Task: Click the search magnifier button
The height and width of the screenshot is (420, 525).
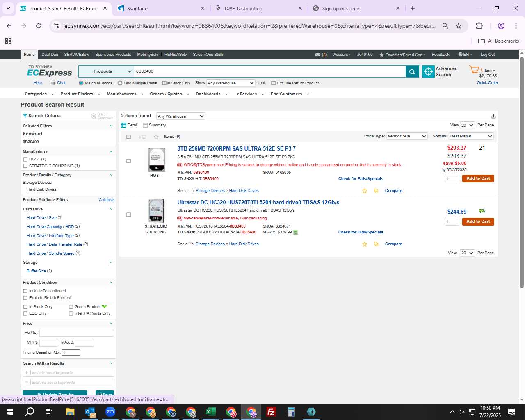Action: (x=412, y=71)
